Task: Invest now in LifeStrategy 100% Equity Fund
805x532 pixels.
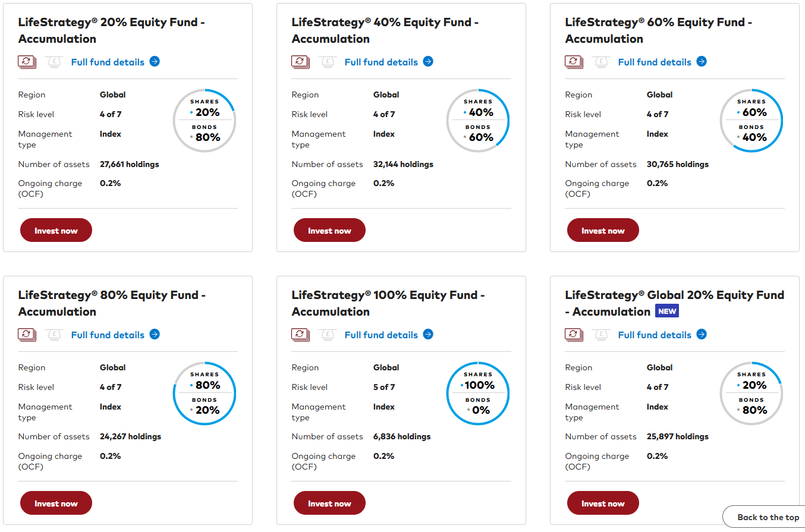Action: pyautogui.click(x=329, y=503)
